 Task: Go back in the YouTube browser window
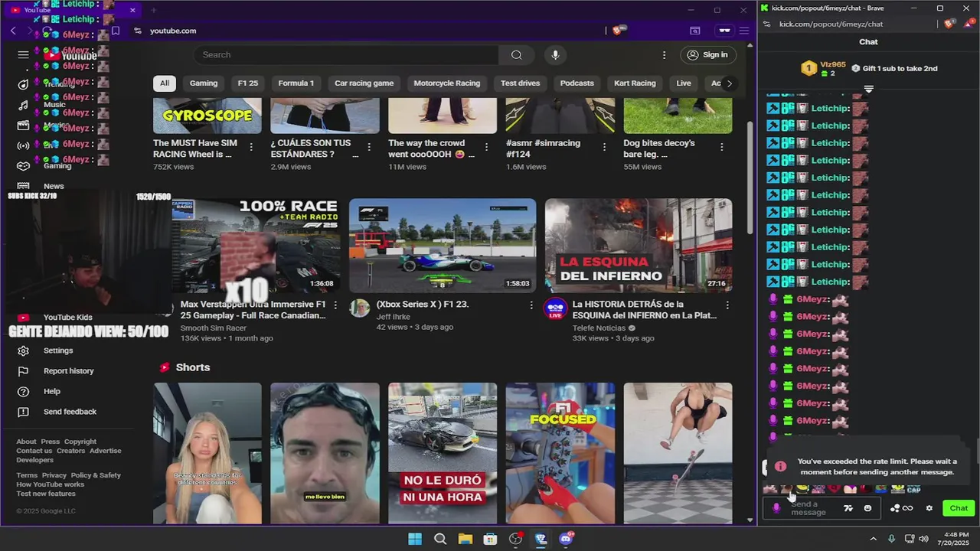(13, 31)
